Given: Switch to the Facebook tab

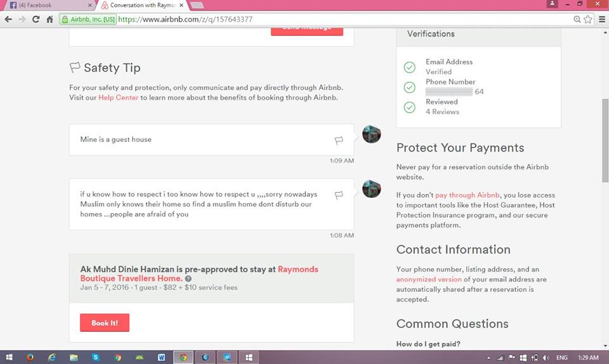Looking at the screenshot, I should point(48,5).
